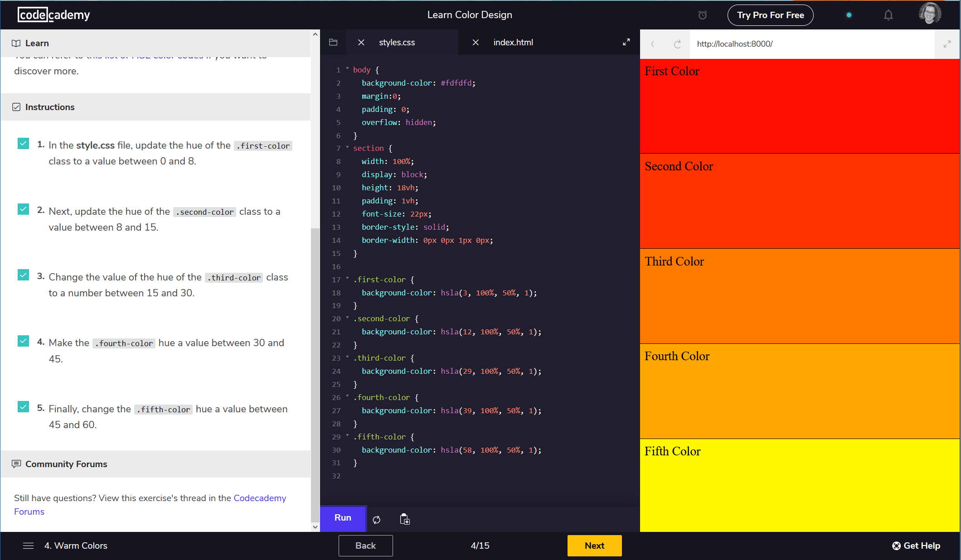Collapse the section rule fold arrow

coord(347,148)
